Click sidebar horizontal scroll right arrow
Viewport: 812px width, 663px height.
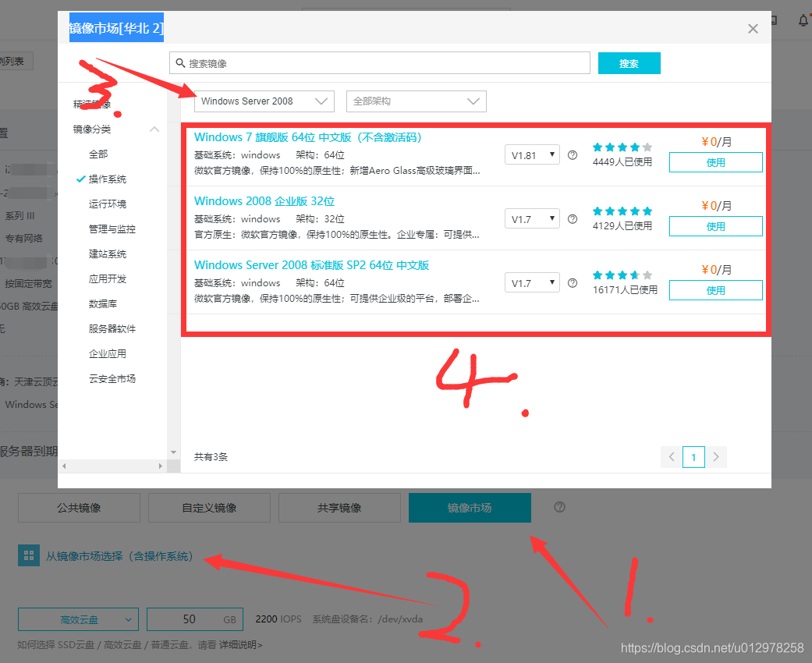coord(161,466)
